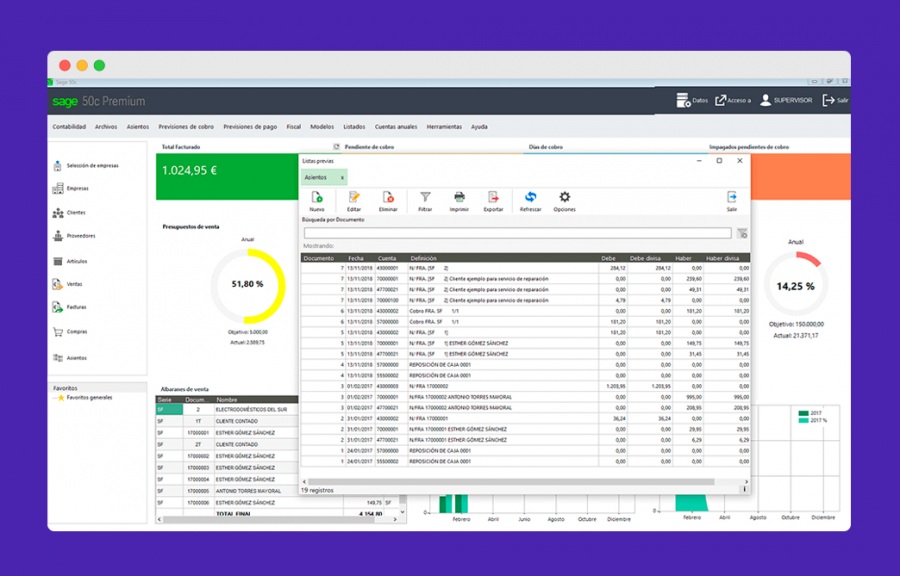Click the Búsqueda por Documento input field

tap(517, 233)
